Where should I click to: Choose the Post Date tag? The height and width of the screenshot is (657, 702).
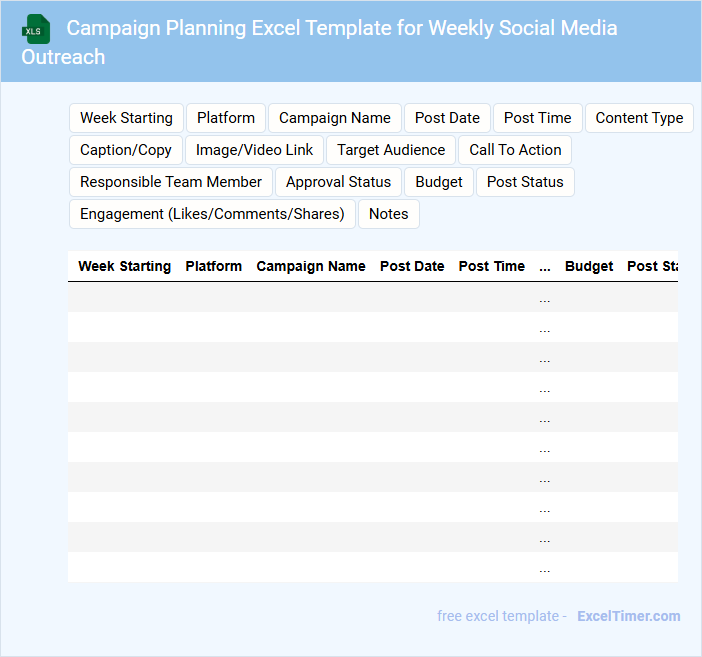click(447, 118)
